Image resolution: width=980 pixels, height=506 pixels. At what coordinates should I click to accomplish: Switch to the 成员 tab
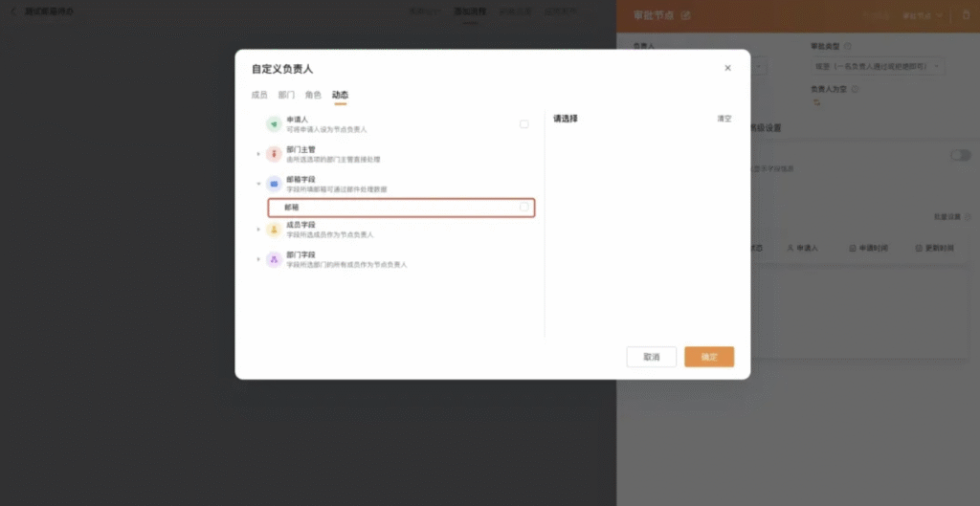tap(259, 95)
